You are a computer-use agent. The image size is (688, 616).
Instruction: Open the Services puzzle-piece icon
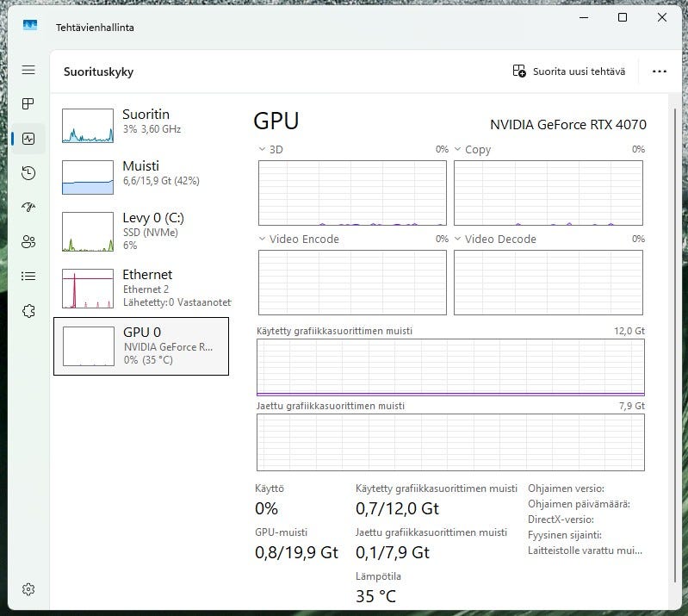(x=28, y=311)
